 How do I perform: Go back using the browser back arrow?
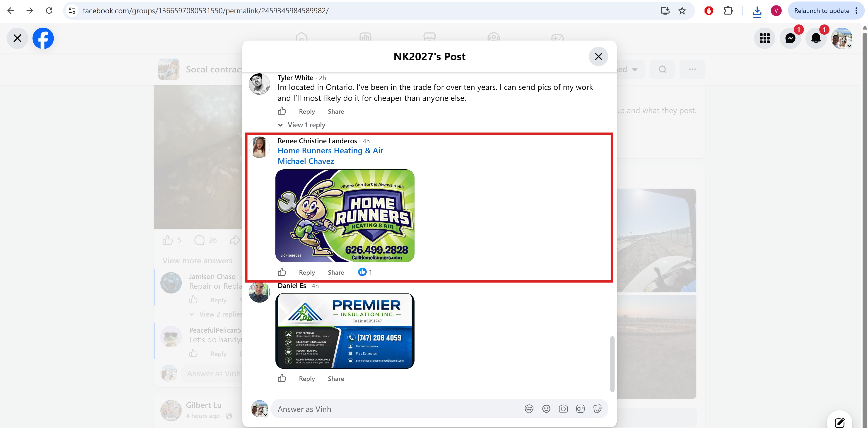(10, 11)
